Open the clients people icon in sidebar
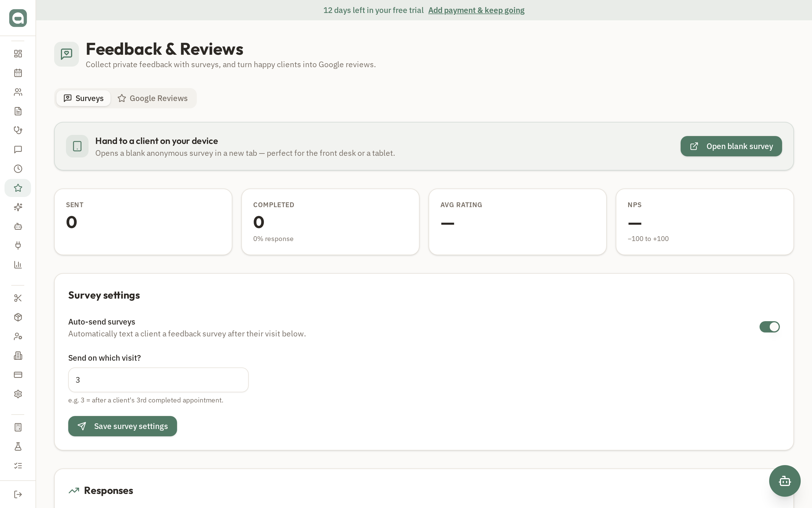812x508 pixels. (x=18, y=92)
